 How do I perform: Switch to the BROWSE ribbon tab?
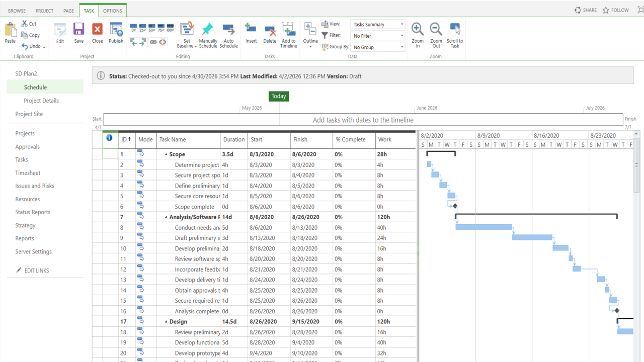tap(17, 11)
